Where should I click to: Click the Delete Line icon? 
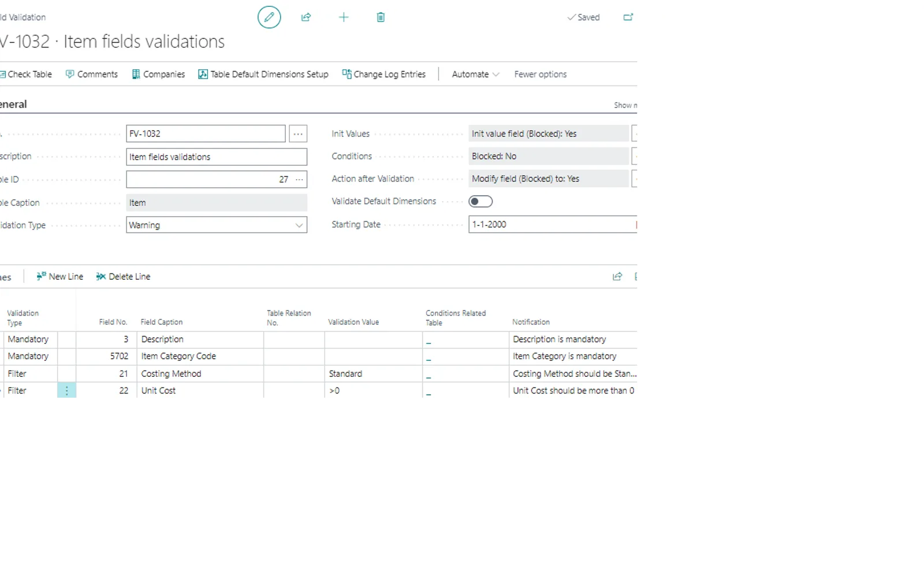[101, 276]
